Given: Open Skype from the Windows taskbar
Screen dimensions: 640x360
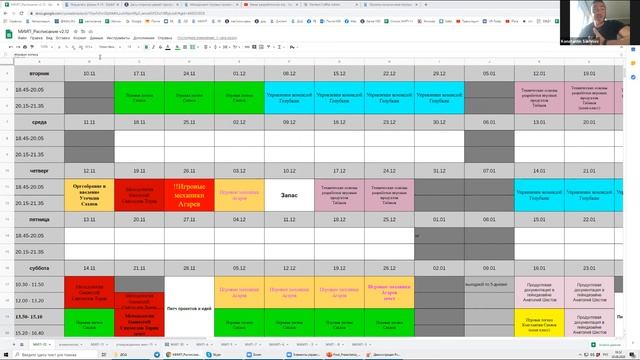Looking at the screenshot, I should click(213, 355).
